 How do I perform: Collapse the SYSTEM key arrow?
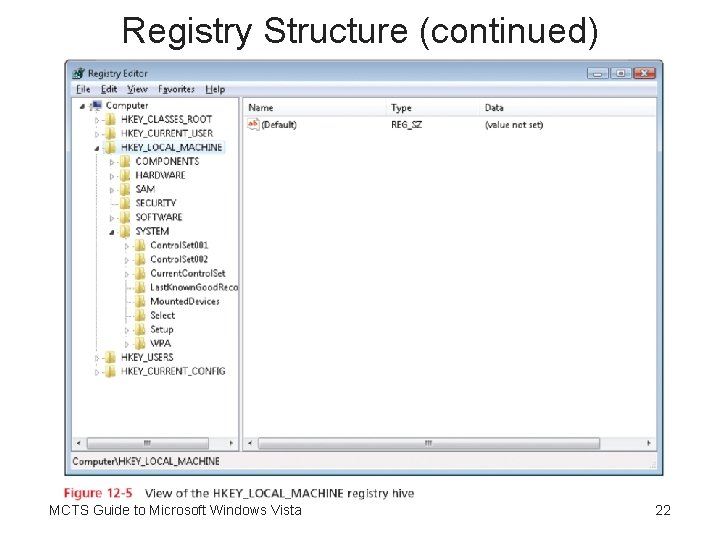coord(112,232)
